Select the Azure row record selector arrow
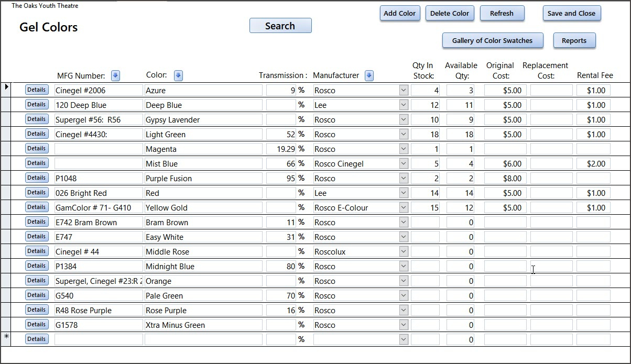This screenshot has width=631, height=364. 7,86
